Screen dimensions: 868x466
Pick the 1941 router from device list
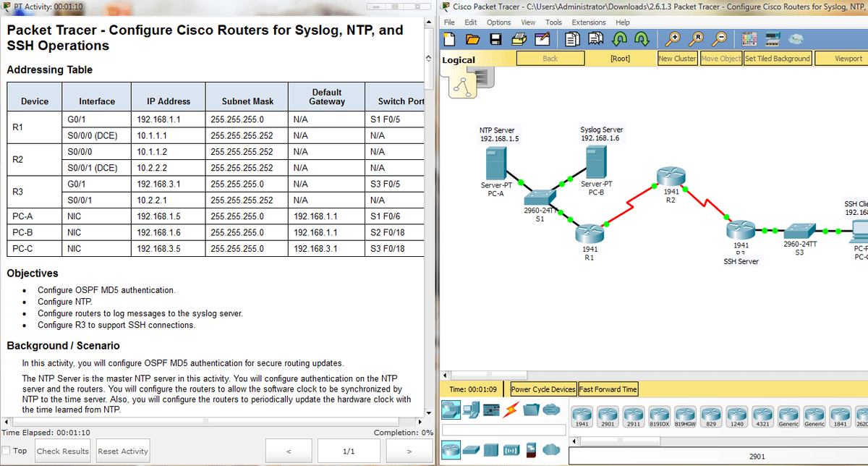[582, 417]
